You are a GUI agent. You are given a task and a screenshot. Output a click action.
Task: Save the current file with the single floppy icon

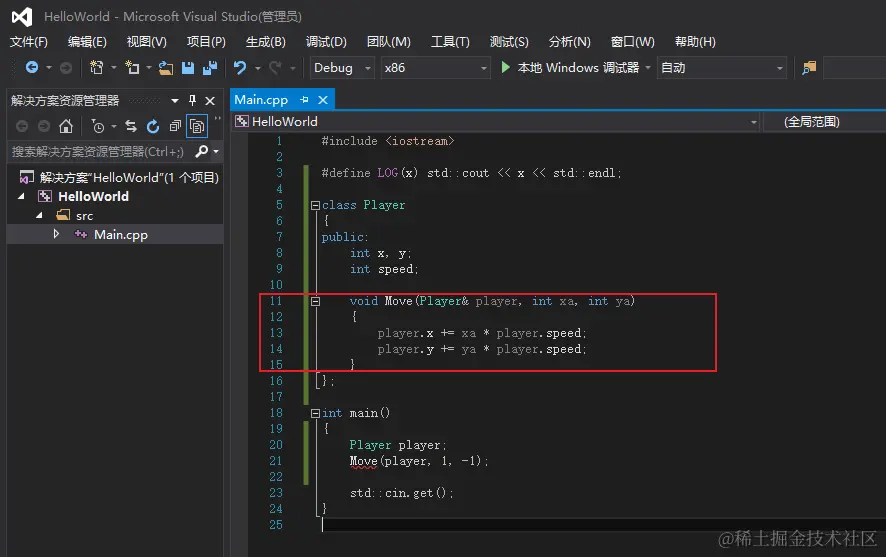point(188,68)
